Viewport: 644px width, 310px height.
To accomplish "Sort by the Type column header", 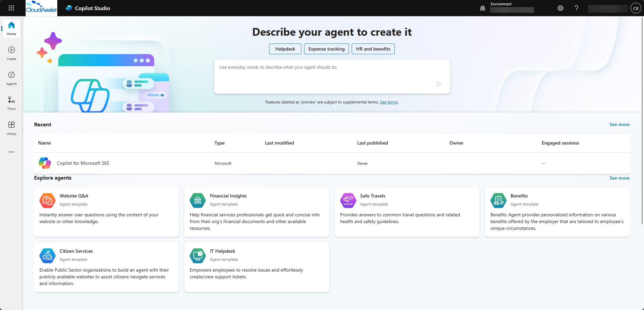I will tap(219, 143).
